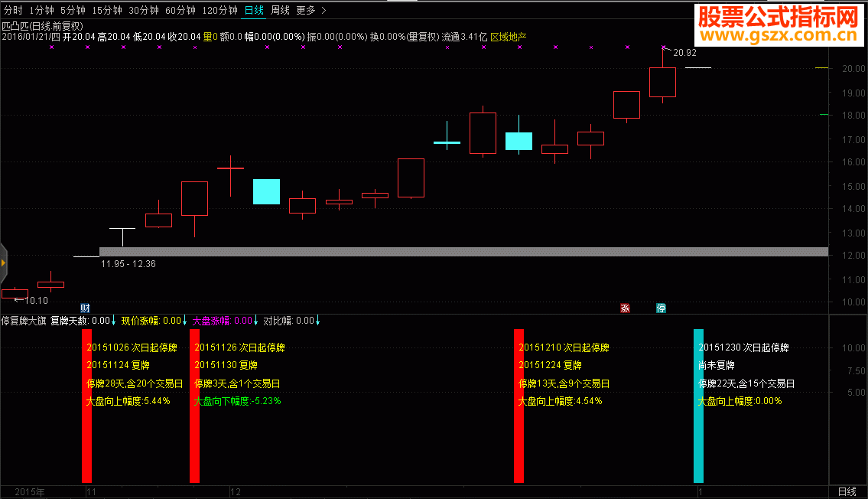
Task: Switch to the 周线 weekly tab
Action: [280, 11]
